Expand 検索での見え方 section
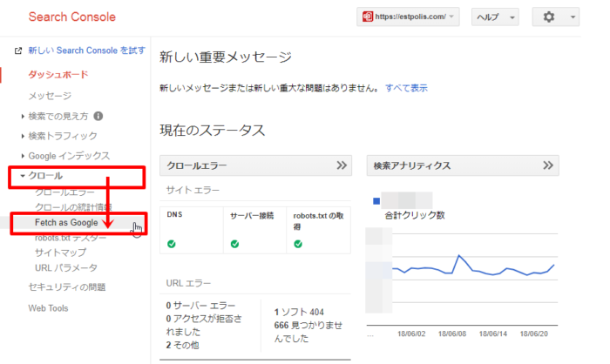Image resolution: width=610 pixels, height=364 pixels. pos(23,116)
